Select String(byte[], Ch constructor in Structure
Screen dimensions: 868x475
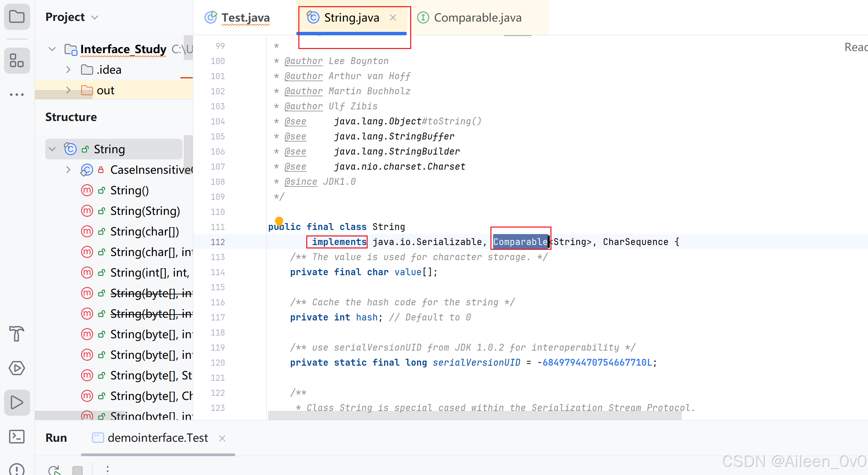(151, 396)
